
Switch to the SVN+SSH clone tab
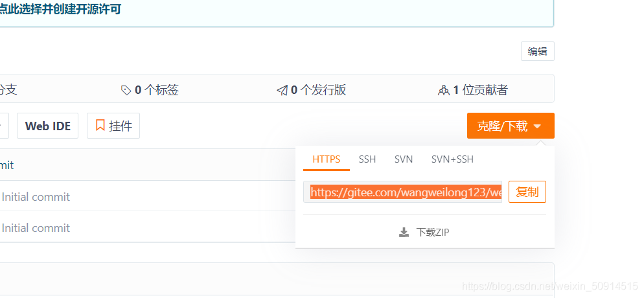[452, 159]
